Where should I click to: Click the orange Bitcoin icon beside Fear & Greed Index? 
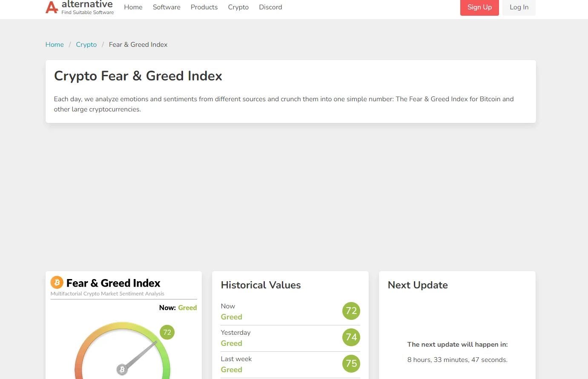(x=57, y=282)
